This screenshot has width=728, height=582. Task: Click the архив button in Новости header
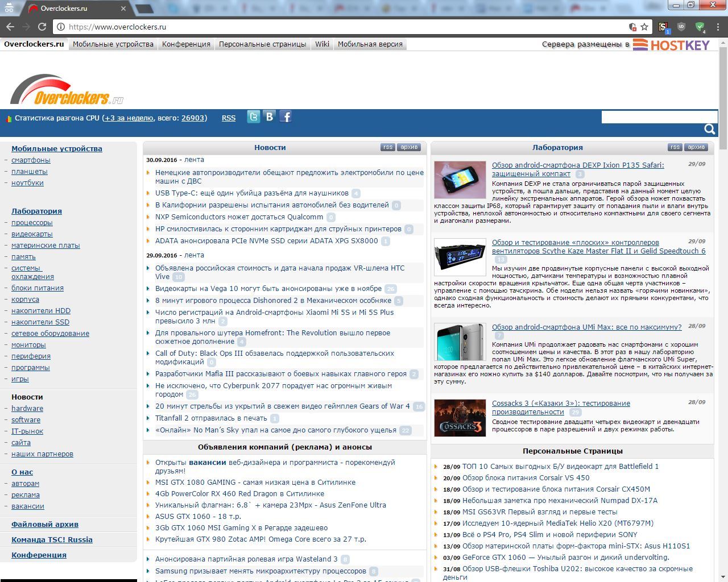pos(409,147)
